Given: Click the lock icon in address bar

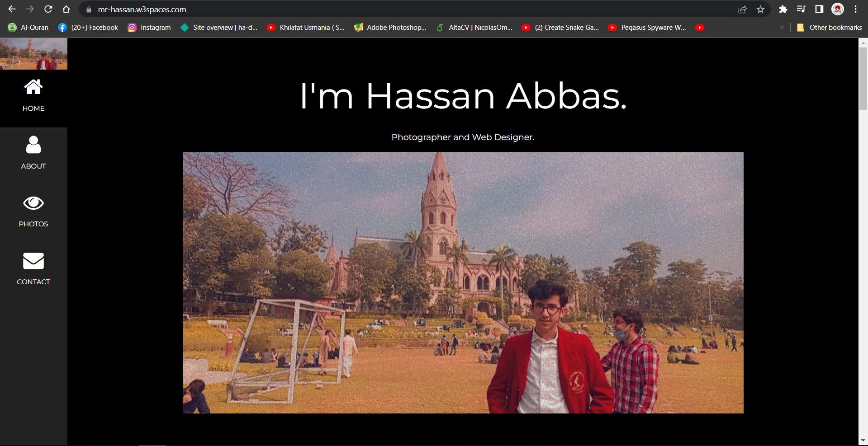Looking at the screenshot, I should tap(89, 9).
